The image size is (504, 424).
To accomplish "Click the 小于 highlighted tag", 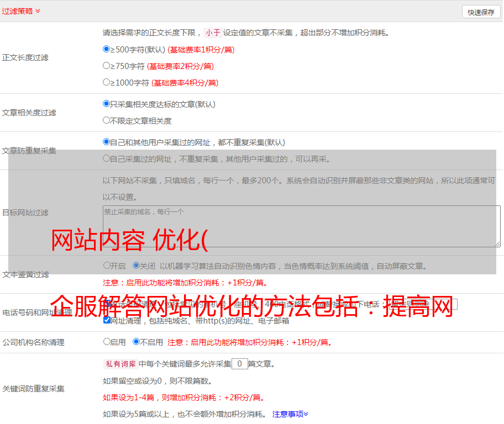I will coord(213,33).
